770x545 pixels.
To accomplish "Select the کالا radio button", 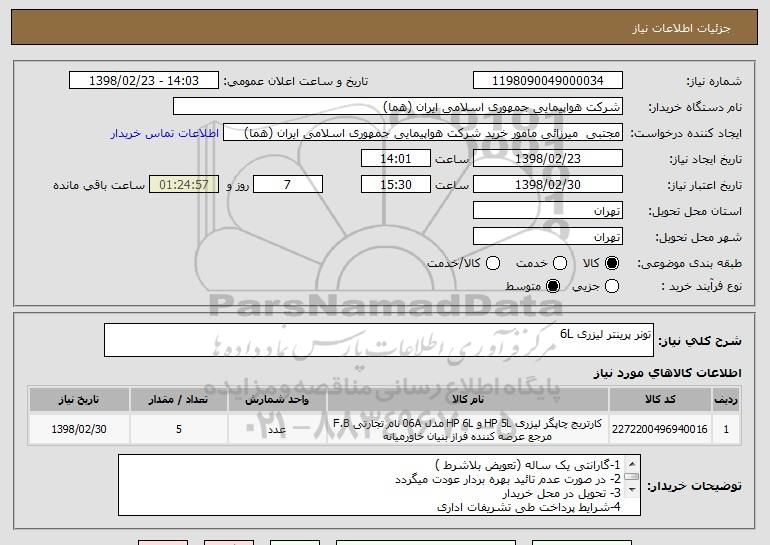I will tap(612, 263).
